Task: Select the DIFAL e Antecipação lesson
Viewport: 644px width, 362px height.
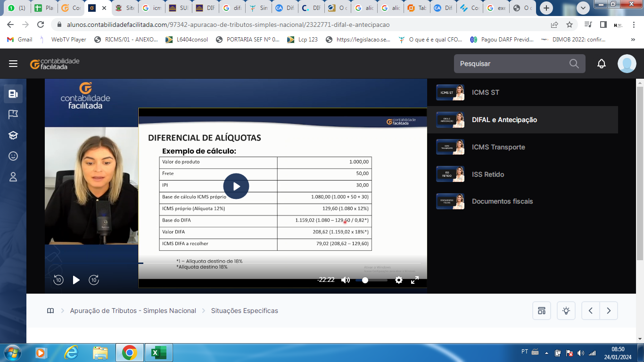Action: [522, 120]
